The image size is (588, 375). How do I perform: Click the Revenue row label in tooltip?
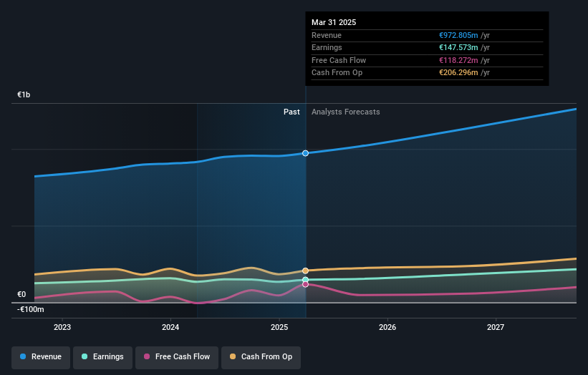pyautogui.click(x=327, y=35)
